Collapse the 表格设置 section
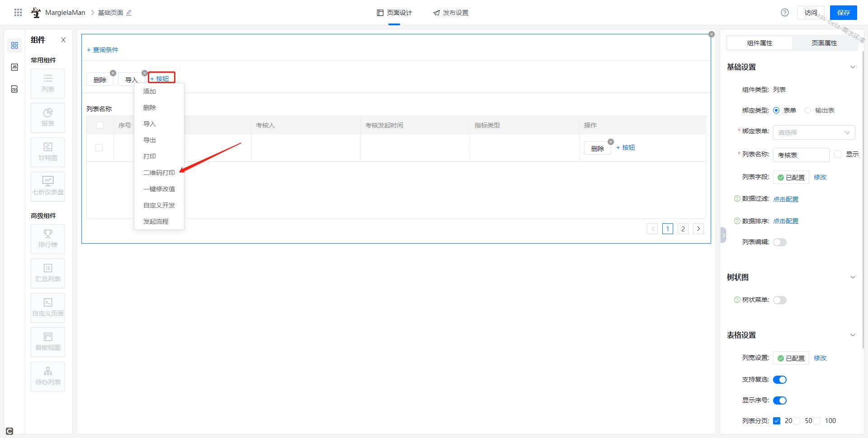 [853, 335]
